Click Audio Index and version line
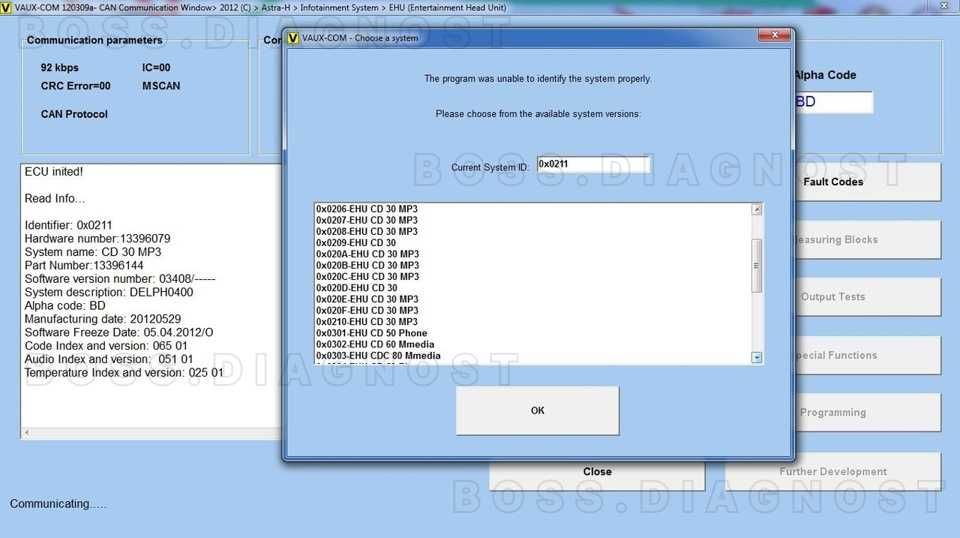This screenshot has height=538, width=960. [108, 359]
